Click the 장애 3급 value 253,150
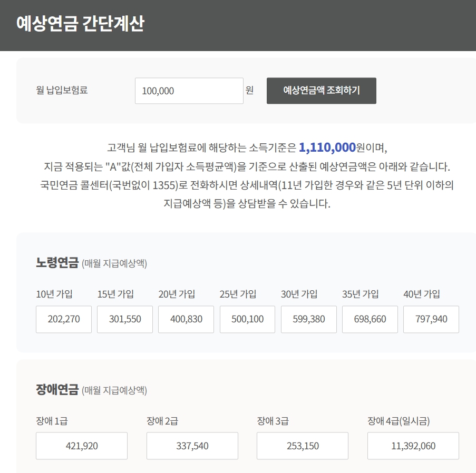 [303, 446]
